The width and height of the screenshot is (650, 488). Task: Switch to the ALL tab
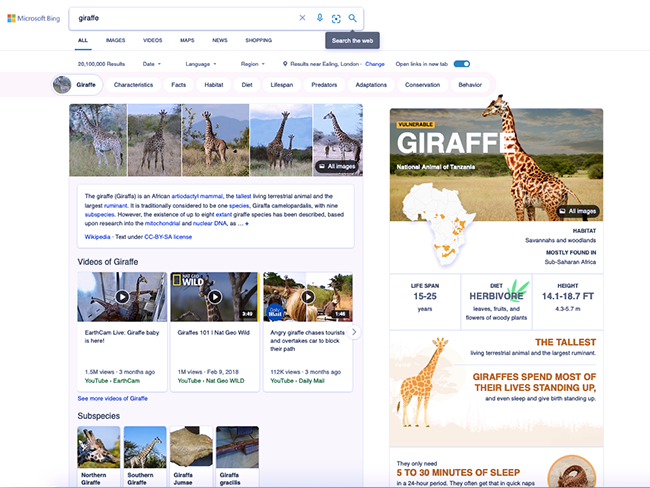83,40
